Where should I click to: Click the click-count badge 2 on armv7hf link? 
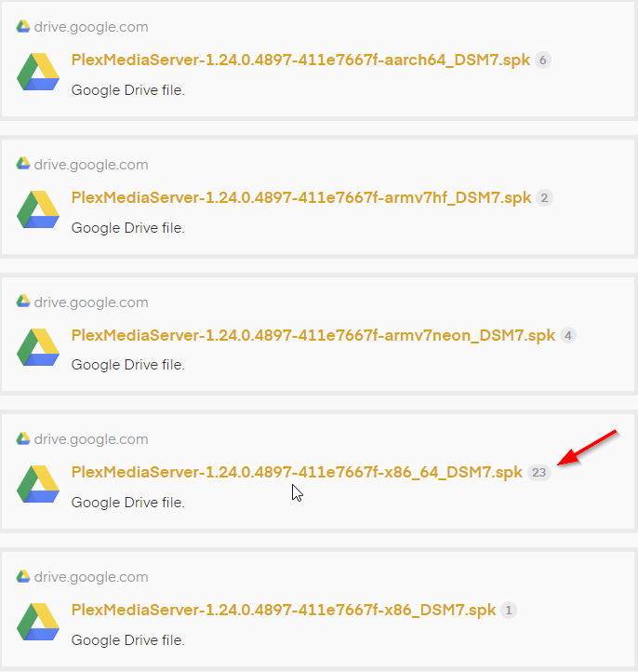click(x=544, y=198)
